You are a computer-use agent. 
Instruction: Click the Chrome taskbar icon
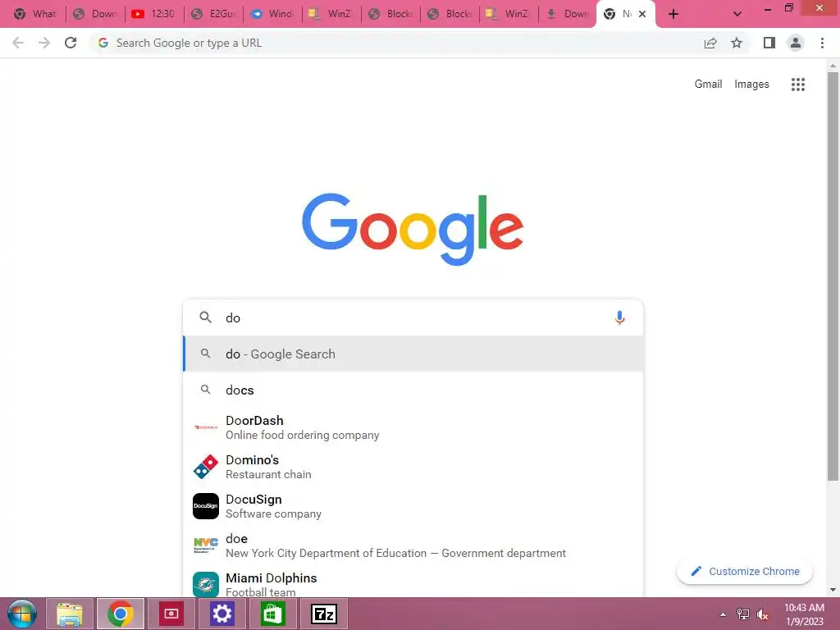pos(121,614)
